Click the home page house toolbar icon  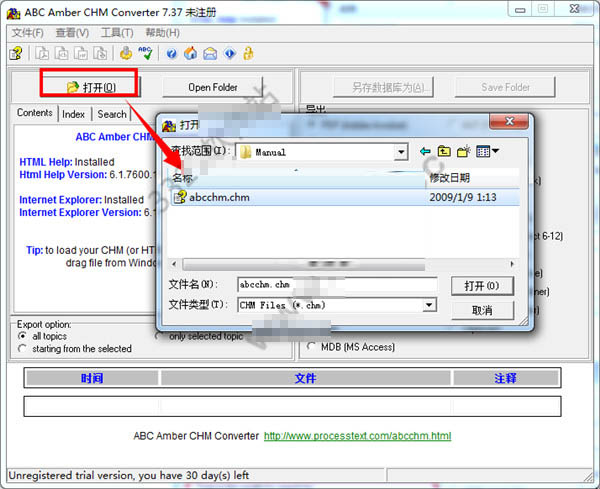[191, 53]
